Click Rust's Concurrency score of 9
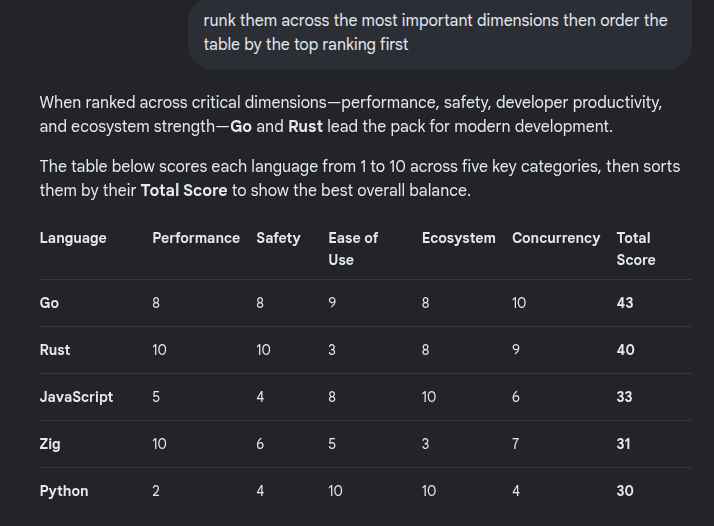 pyautogui.click(x=515, y=350)
